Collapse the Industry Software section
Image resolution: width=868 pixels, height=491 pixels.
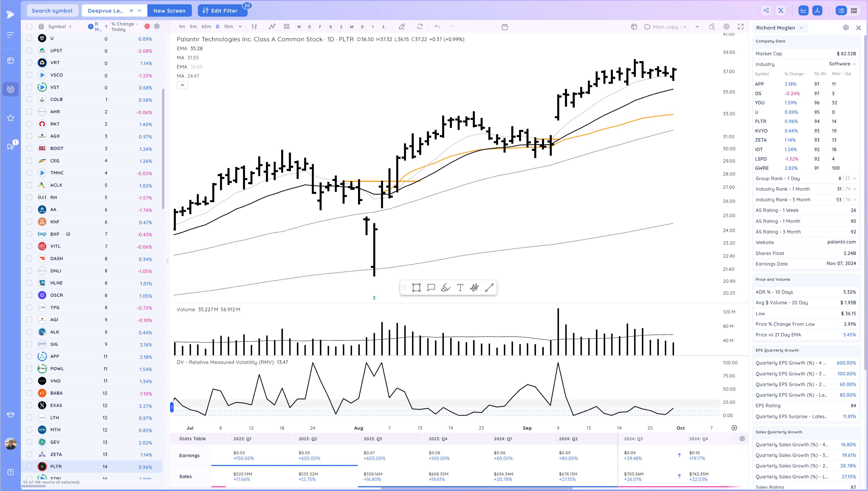pyautogui.click(x=854, y=64)
